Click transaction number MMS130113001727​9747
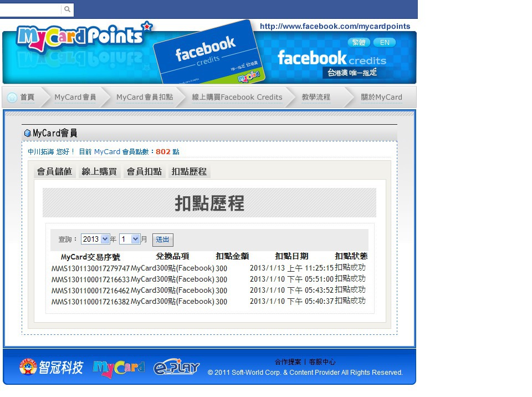The width and height of the screenshot is (532, 397). [90, 268]
